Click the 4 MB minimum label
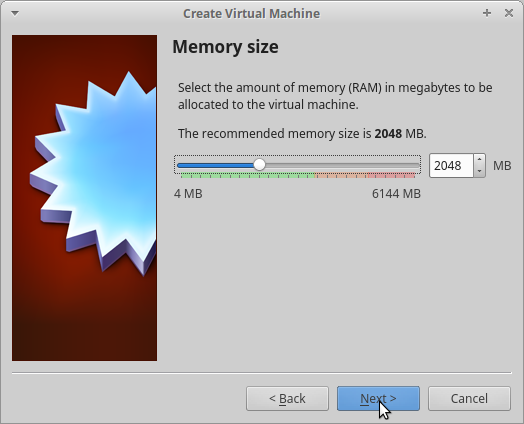This screenshot has width=524, height=424. click(188, 194)
